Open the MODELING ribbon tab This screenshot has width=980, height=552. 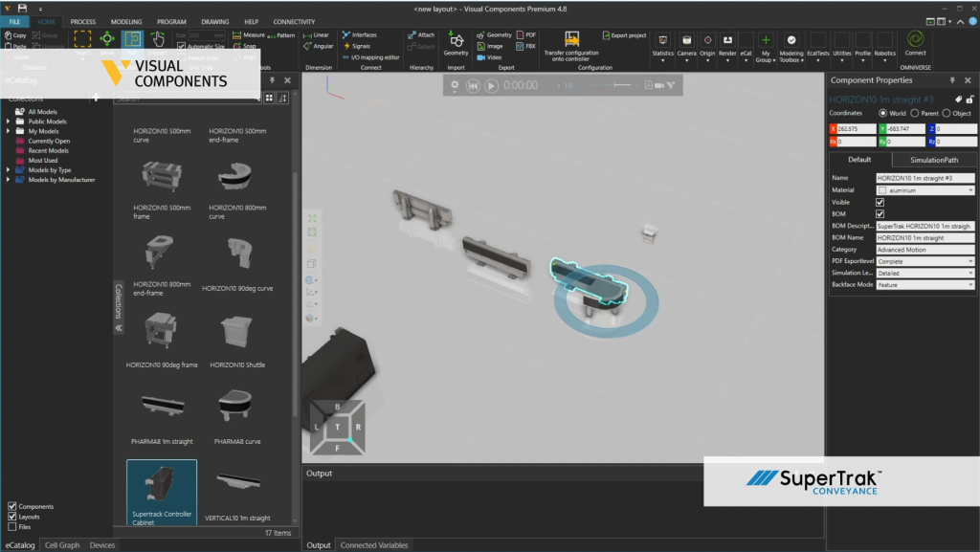[x=126, y=21]
